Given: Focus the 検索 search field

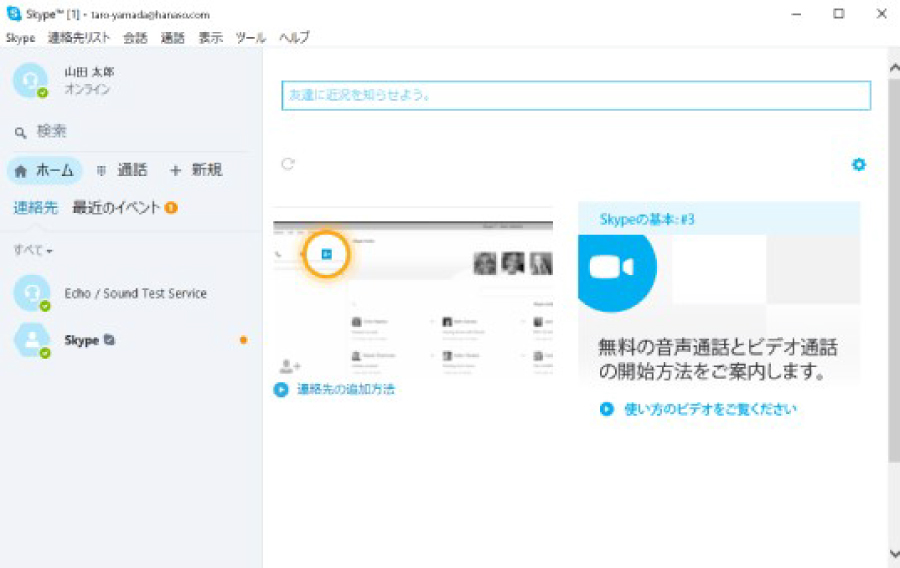Looking at the screenshot, I should tap(132, 131).
